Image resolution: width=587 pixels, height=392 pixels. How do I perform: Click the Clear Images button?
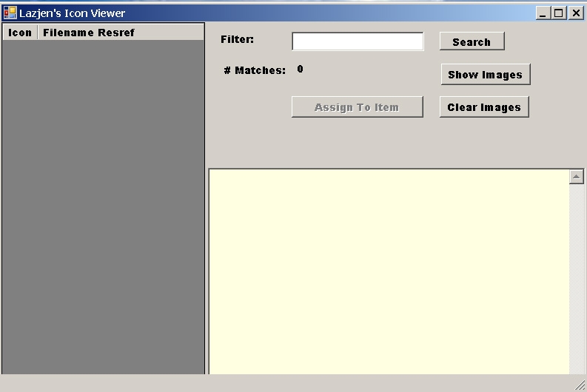484,107
